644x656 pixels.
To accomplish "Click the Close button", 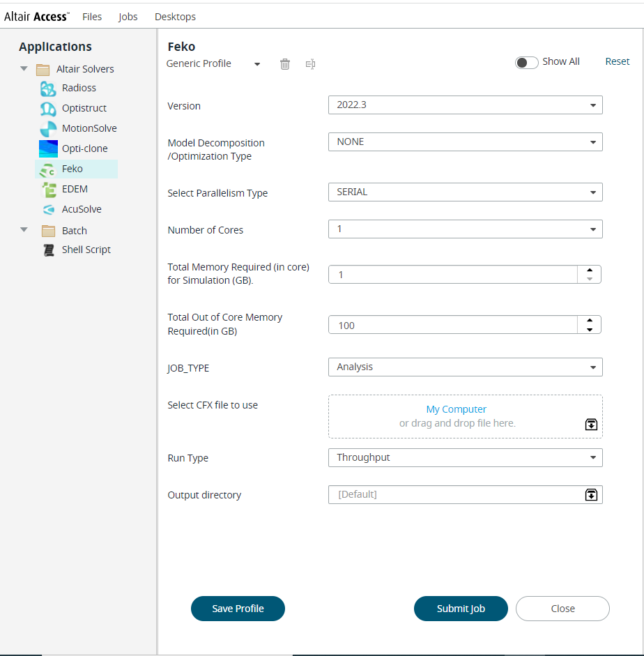I will pos(563,609).
